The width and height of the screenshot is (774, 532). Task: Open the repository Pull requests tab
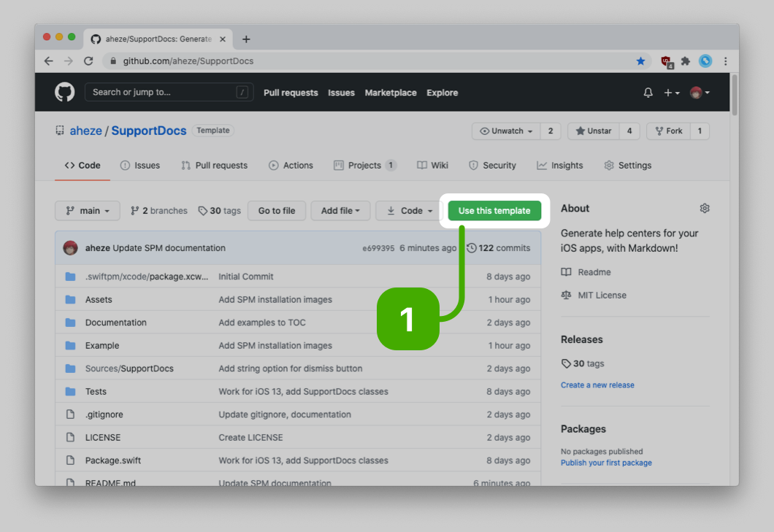coord(214,166)
